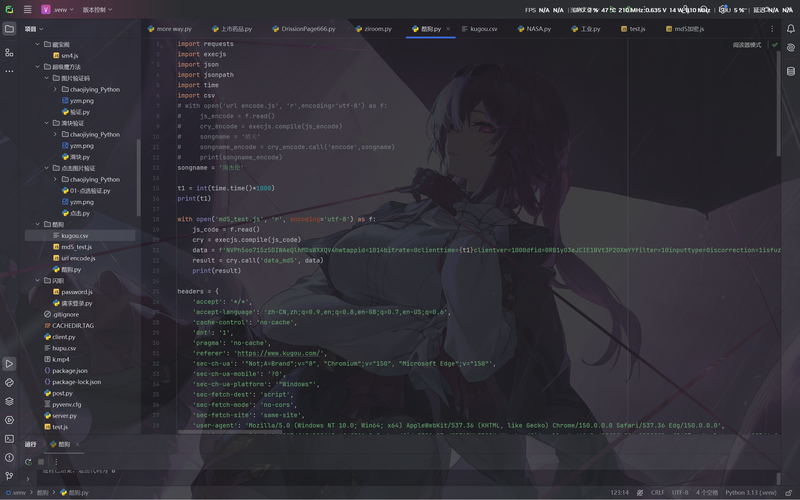This screenshot has height=500, width=800.
Task: Select kugou.csv in project tree
Action: (x=80, y=236)
